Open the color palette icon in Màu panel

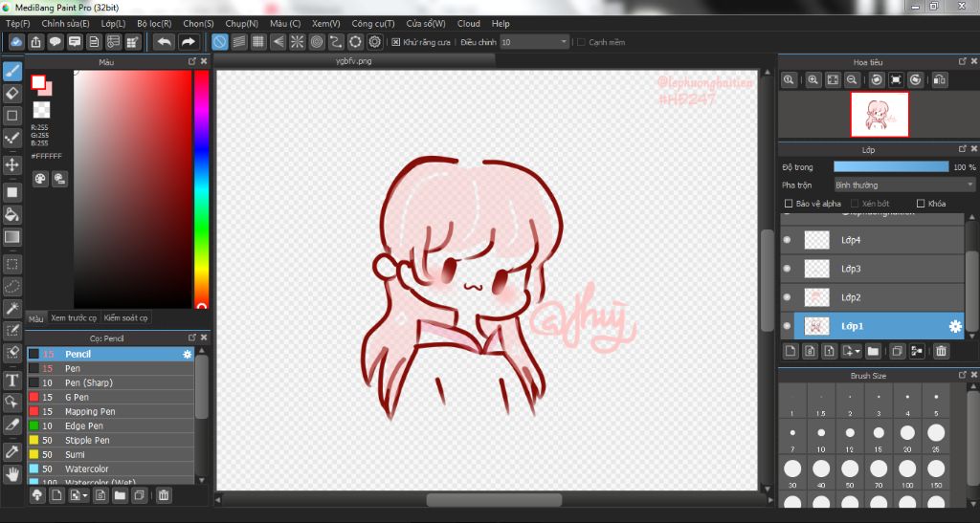click(x=40, y=179)
